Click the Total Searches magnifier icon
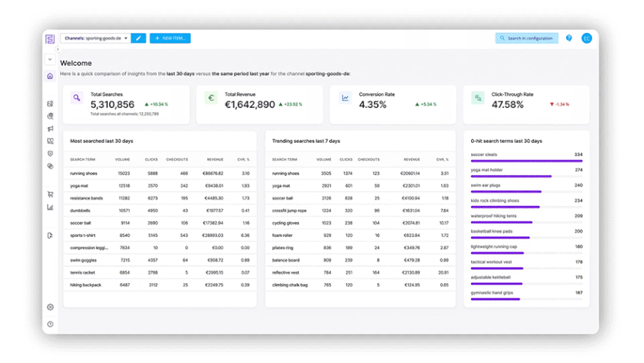 click(x=77, y=98)
